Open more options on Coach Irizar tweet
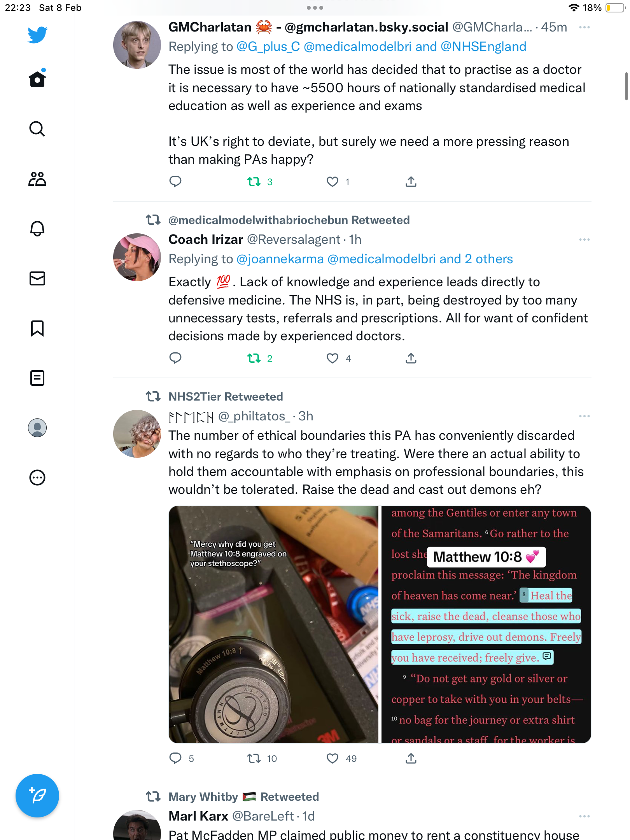Viewport: 630px width, 840px height. (584, 240)
